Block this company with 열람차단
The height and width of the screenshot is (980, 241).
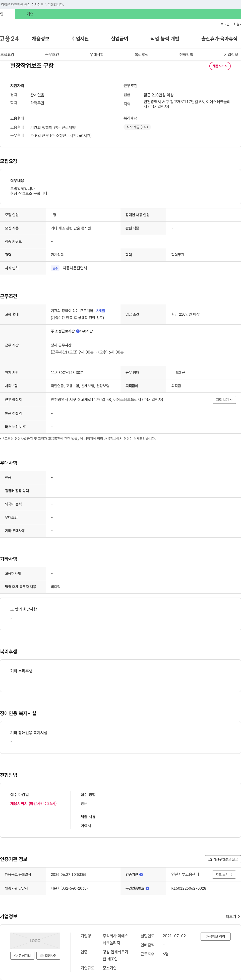[48, 956]
